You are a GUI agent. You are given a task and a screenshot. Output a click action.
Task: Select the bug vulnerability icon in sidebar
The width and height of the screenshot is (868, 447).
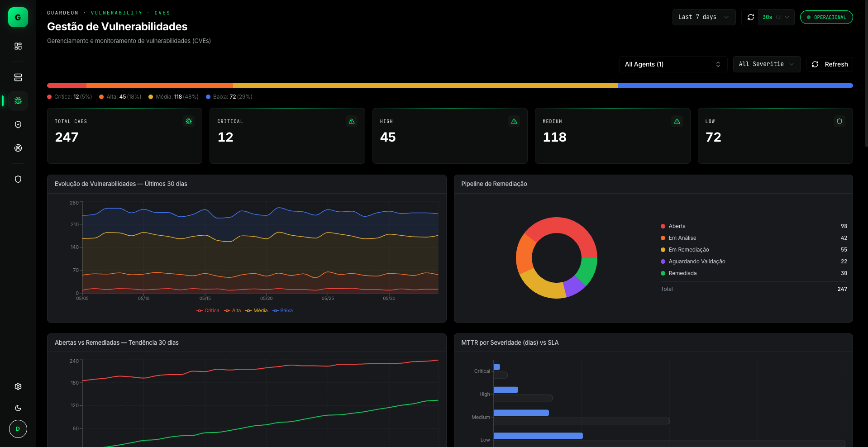tap(18, 101)
